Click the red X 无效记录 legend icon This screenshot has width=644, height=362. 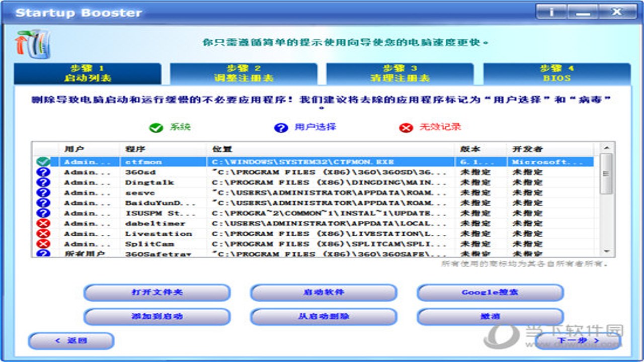(x=406, y=128)
